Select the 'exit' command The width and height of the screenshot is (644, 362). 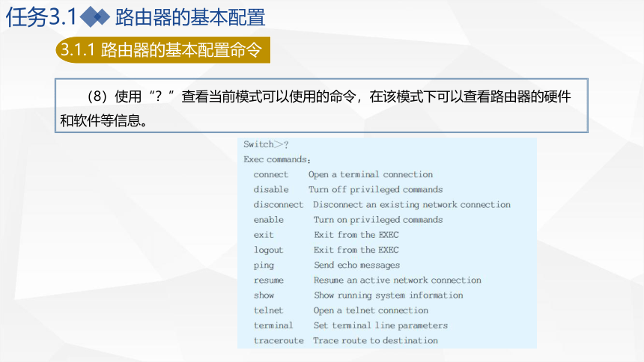click(264, 235)
